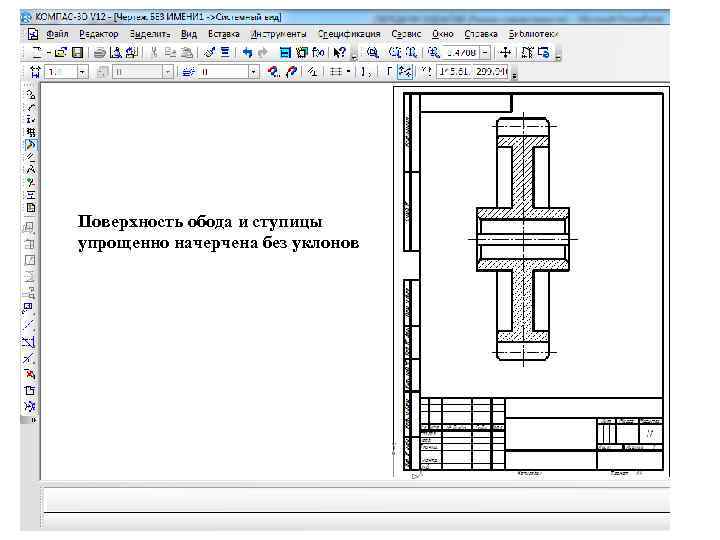
Task: Expand the greyed-out combo box dropdown arrow
Action: (168, 72)
